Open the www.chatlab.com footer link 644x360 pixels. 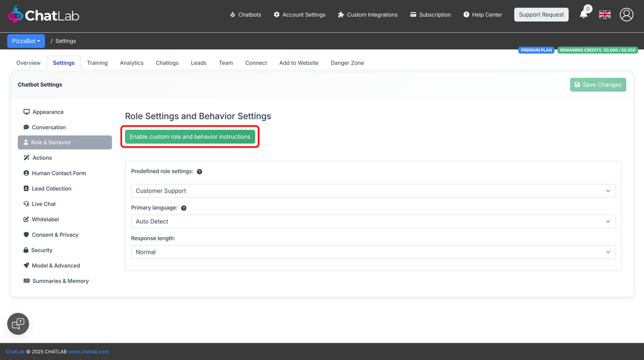[x=89, y=351]
